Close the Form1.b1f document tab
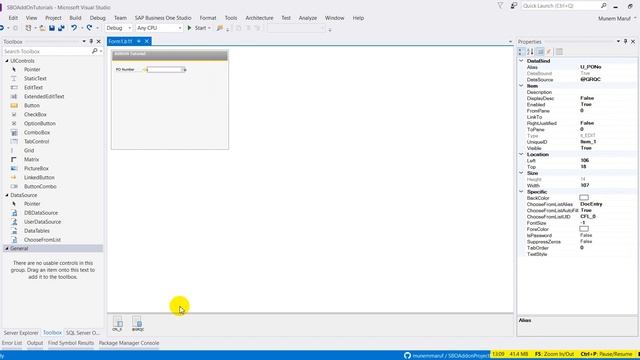This screenshot has width=640, height=360. [147, 41]
